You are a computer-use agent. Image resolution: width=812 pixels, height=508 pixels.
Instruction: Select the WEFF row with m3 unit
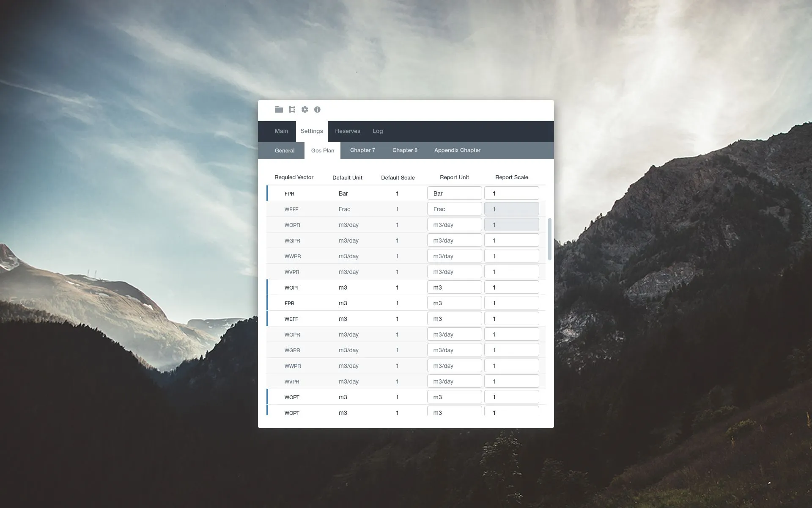406,318
